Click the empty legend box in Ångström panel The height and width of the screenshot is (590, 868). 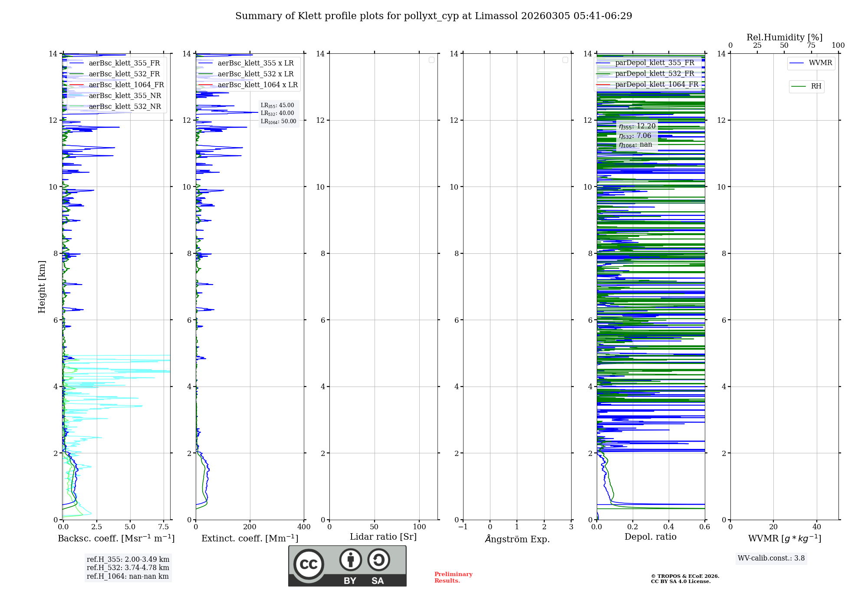coord(565,60)
